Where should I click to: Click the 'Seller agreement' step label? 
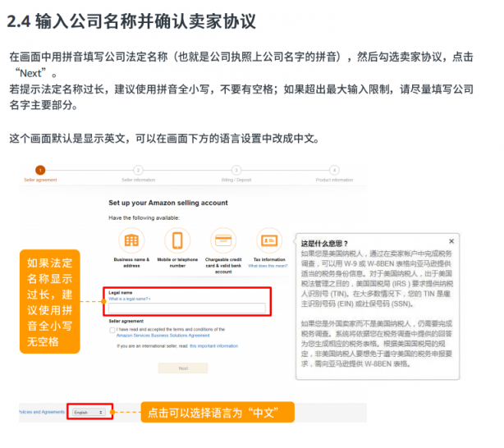pyautogui.click(x=40, y=180)
